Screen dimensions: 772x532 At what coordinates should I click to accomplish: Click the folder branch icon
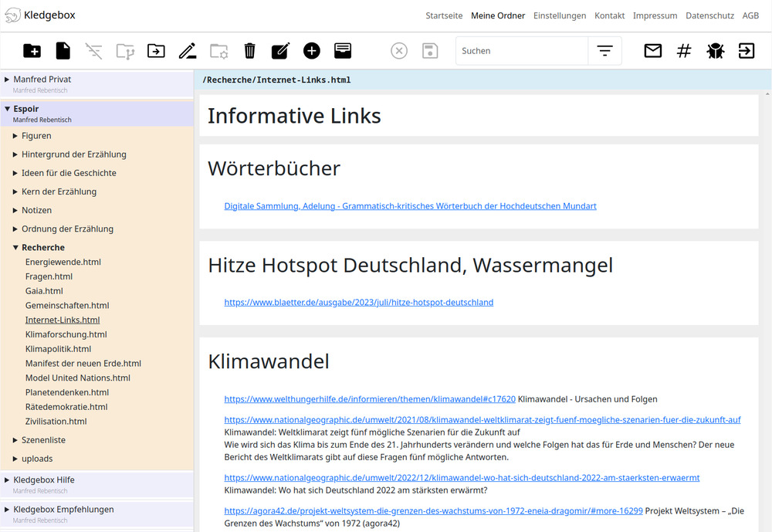(x=125, y=51)
